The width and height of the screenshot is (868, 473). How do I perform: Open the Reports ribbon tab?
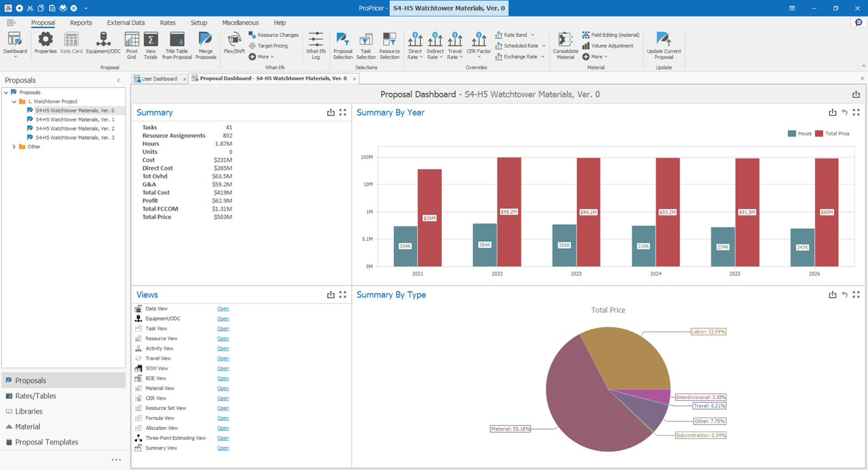tap(81, 23)
